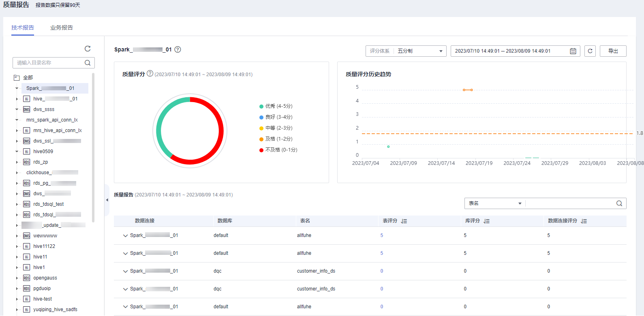This screenshot has width=644, height=316.
Task: Click the refresh button next to 导出
Action: point(590,51)
